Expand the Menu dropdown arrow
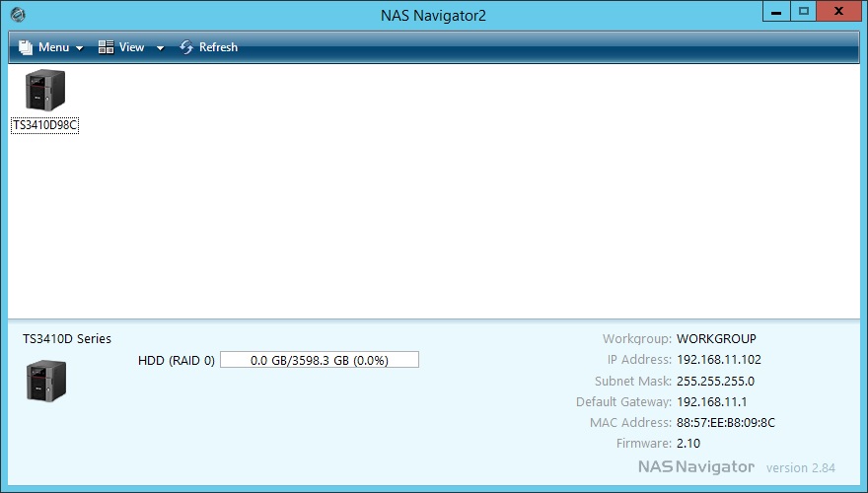Screen dimensions: 868x493 [x=79, y=48]
